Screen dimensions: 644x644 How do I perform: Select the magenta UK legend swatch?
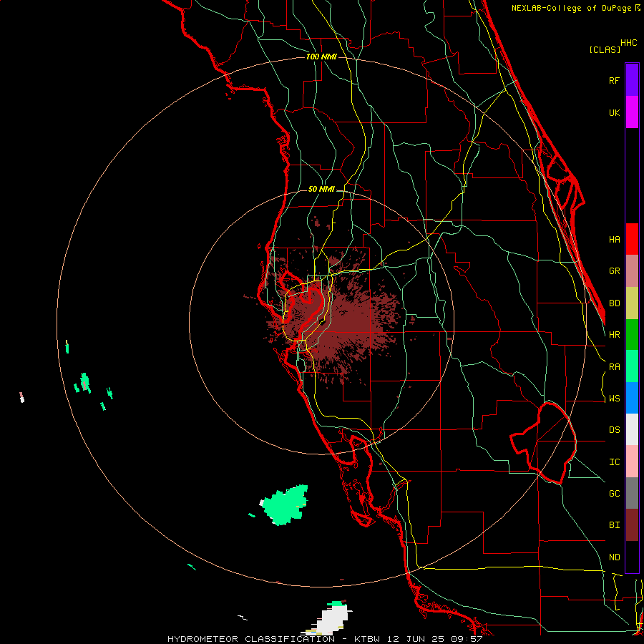(632, 112)
